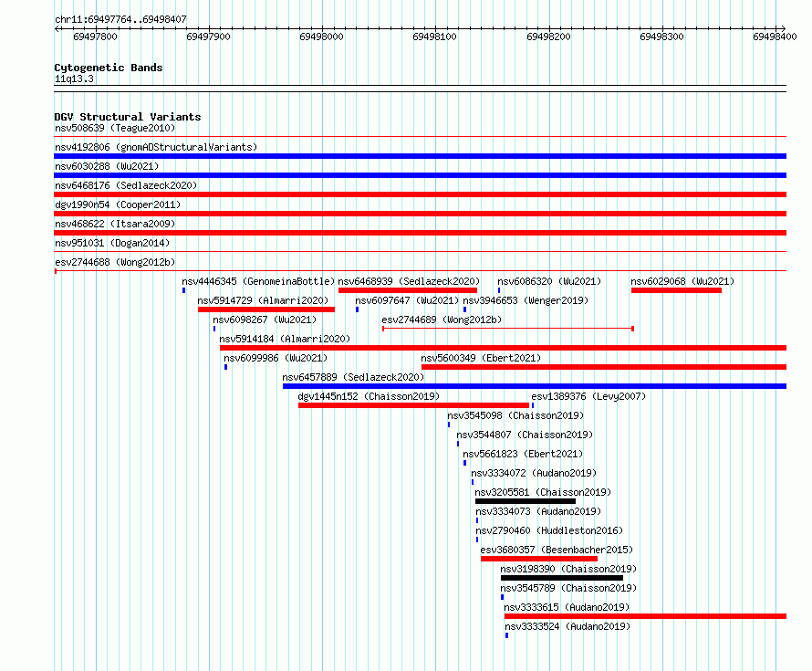Image resolution: width=812 pixels, height=671 pixels.
Task: Select nsv3205581 (Chaisson2019) label
Action: click(543, 492)
